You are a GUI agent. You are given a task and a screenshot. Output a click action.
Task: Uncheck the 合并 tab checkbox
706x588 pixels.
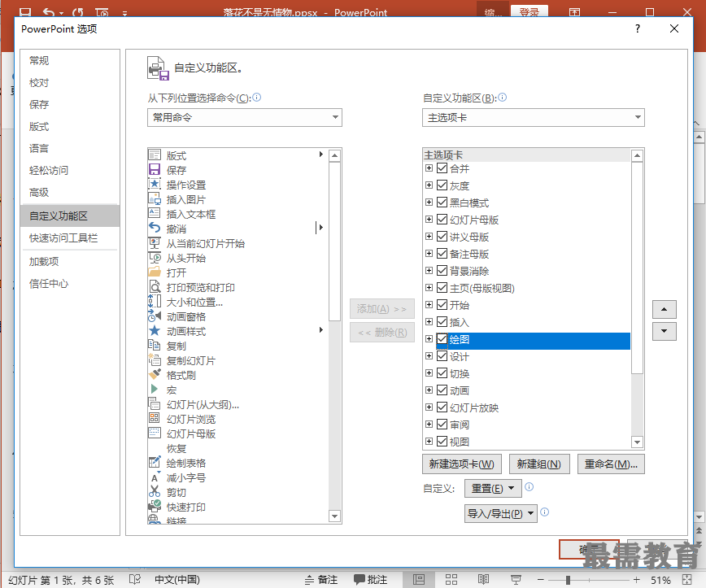442,168
